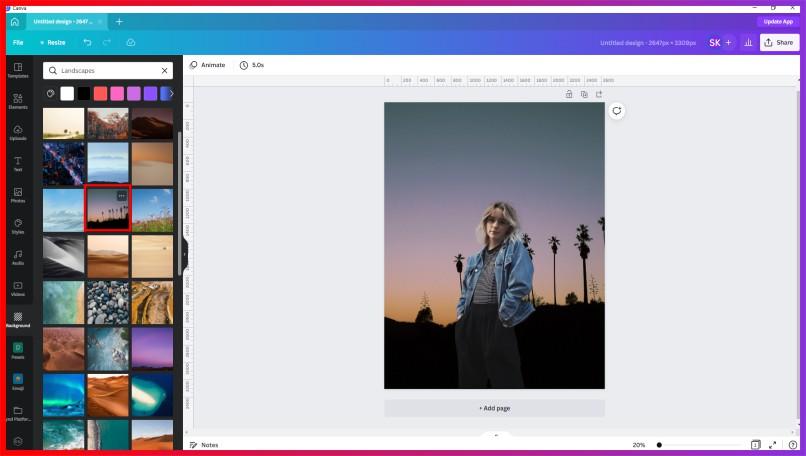Toggle the page lock icon above canvas
806x456 pixels.
pyautogui.click(x=569, y=94)
